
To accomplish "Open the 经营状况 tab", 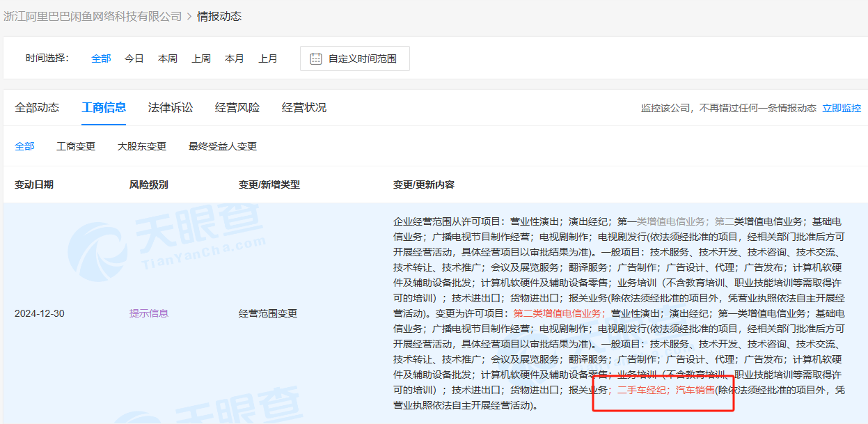I will coord(304,107).
